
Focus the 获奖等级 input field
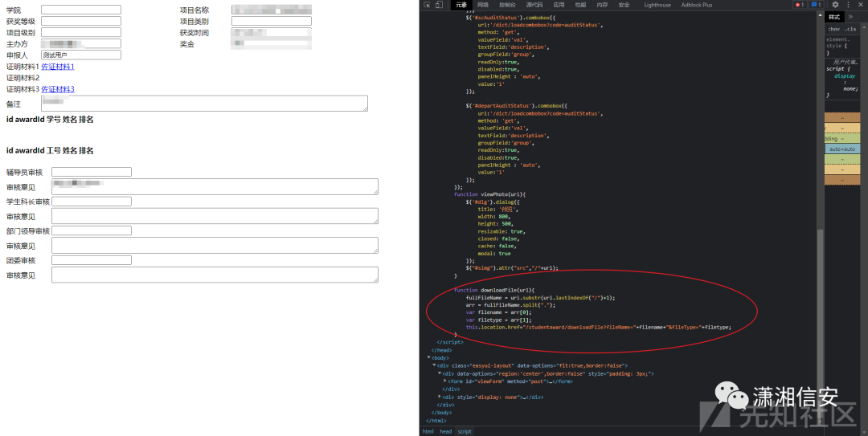pyautogui.click(x=81, y=21)
